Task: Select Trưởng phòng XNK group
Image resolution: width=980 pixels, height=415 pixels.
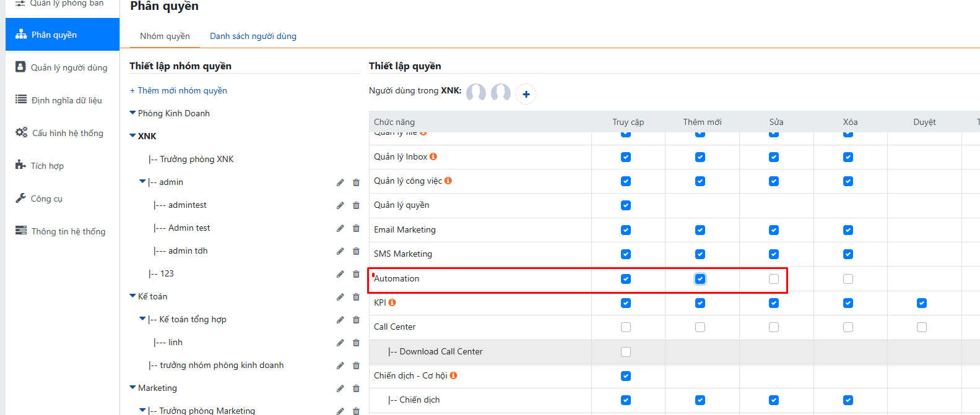Action: click(x=196, y=159)
